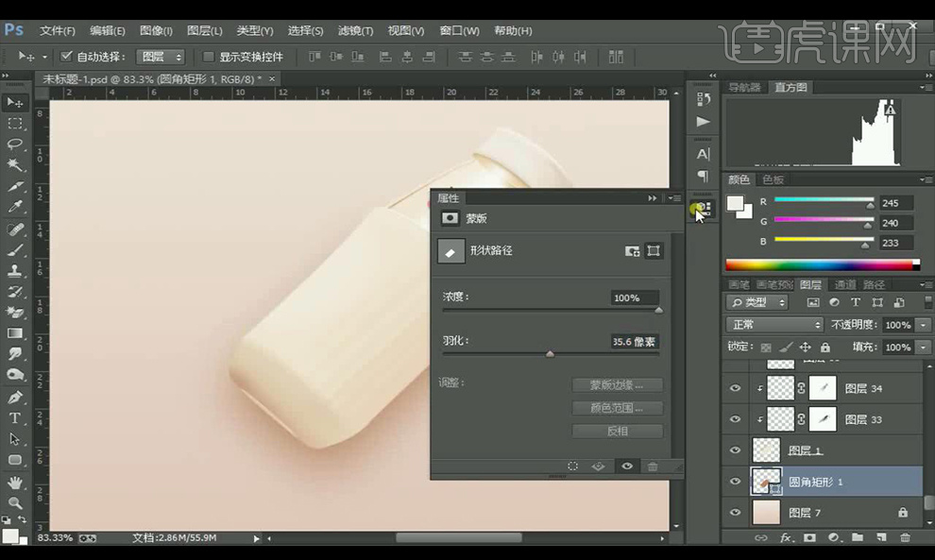The width and height of the screenshot is (935, 560).
Task: Select the Lasso tool
Action: coord(15,144)
